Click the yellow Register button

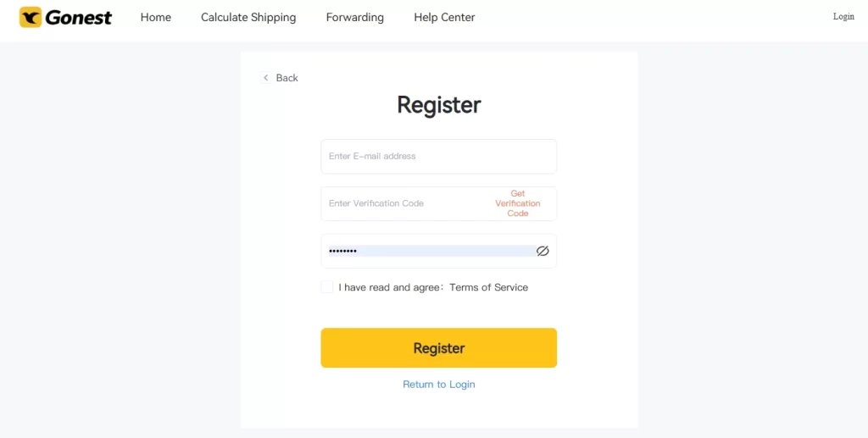pyautogui.click(x=439, y=348)
